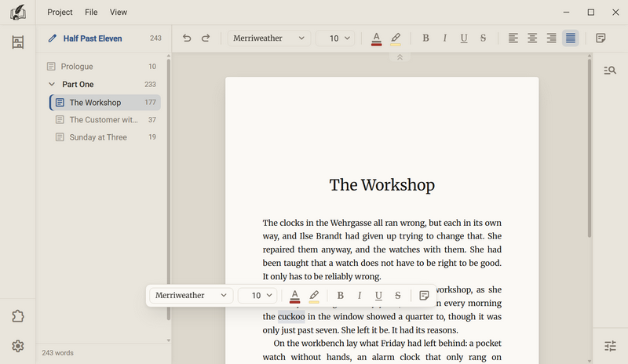628x364 pixels.
Task: Click strikethrough in floating toolbar
Action: (398, 296)
